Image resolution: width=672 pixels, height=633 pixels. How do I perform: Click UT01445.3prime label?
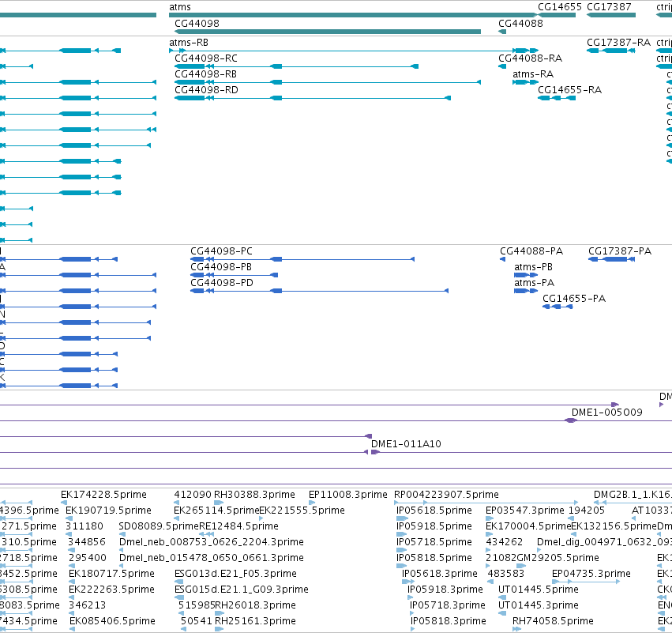pos(539,605)
